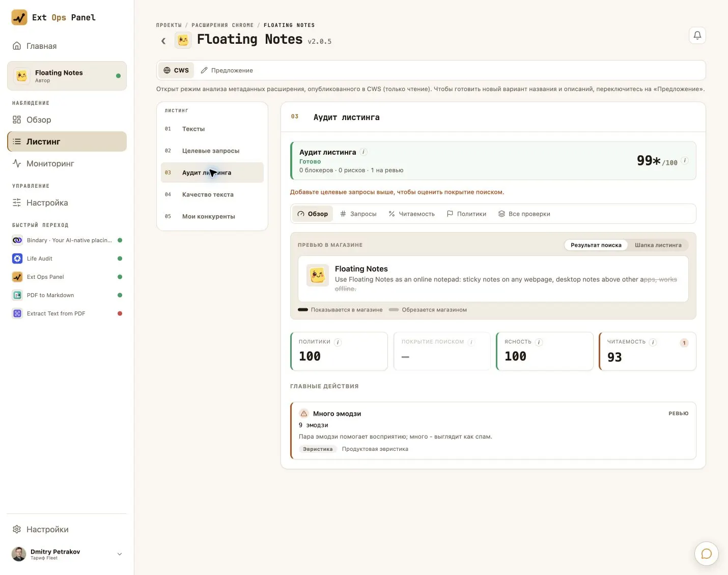728x575 pixels.
Task: Click the badge 1 on Читаемость card
Action: click(x=684, y=343)
